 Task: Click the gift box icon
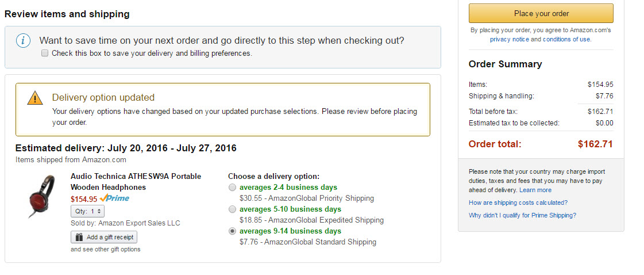point(78,237)
